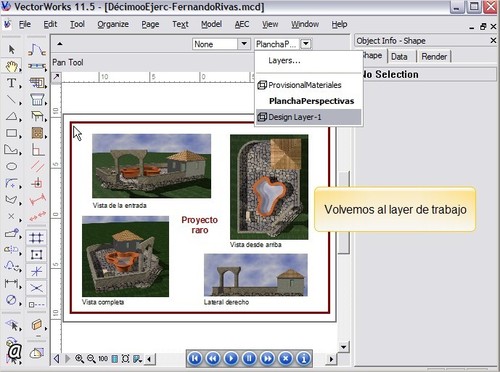Click the zoom in magnifier
Viewport: 500px width, 372px height.
[x=79, y=359]
